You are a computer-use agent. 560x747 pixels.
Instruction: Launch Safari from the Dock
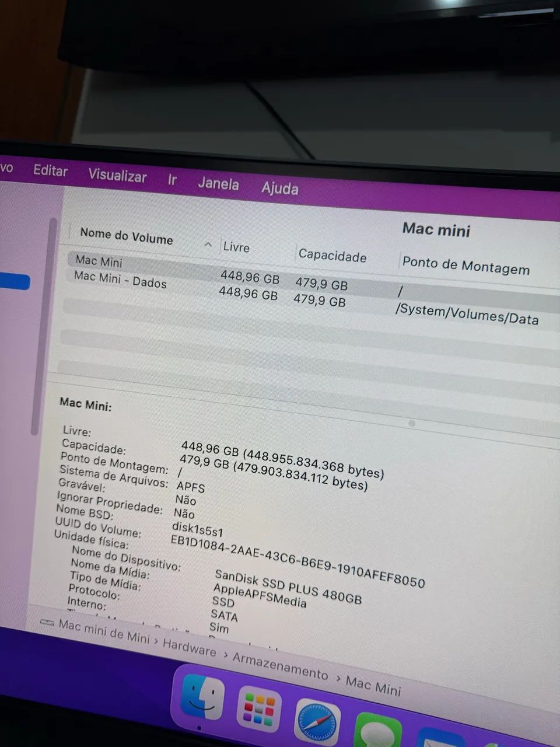[x=317, y=722]
